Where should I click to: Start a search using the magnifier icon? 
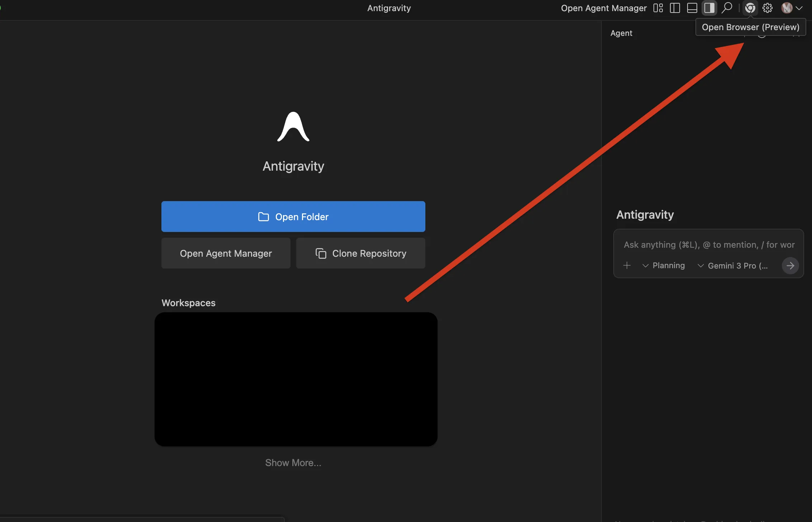(726, 8)
